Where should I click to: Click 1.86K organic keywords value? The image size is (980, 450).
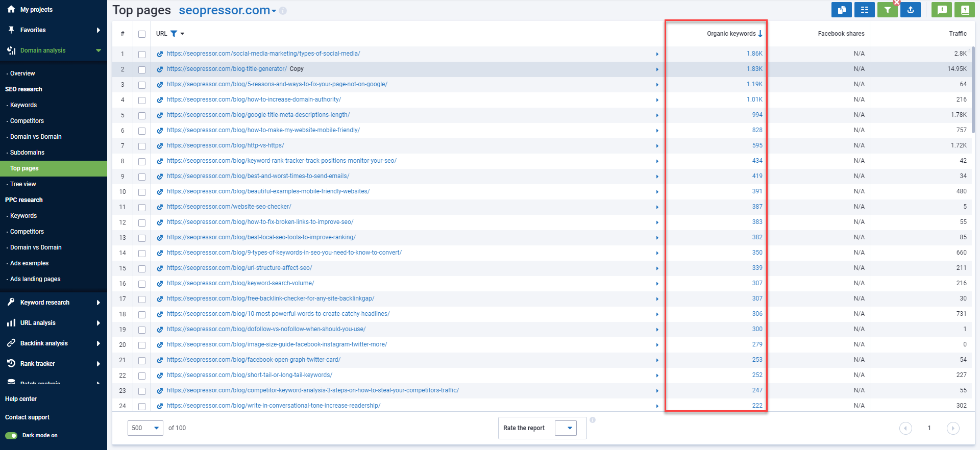[x=754, y=54]
